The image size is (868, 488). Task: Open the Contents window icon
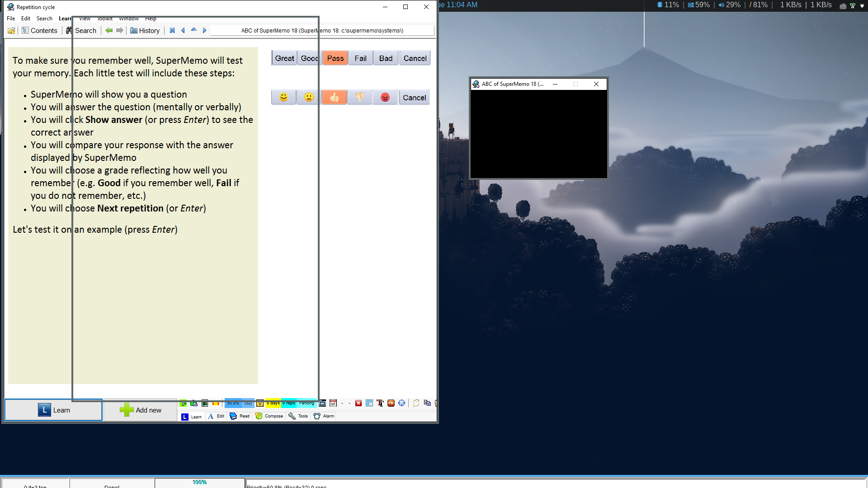pos(25,30)
